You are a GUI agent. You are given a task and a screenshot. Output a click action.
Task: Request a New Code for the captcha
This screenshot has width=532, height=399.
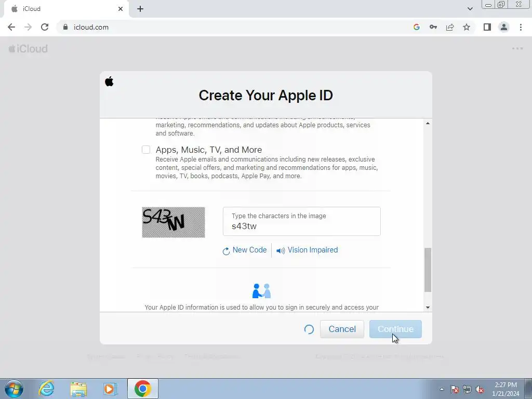(249, 250)
